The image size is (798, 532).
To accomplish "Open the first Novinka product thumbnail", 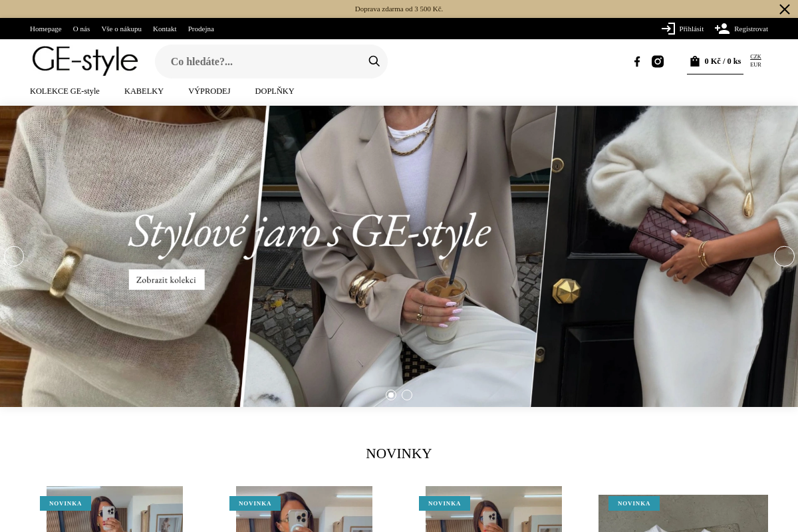I will click(114, 509).
